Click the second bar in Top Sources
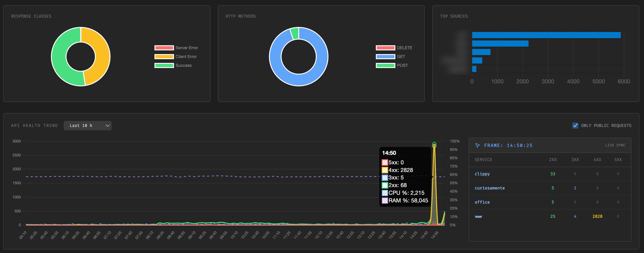Image resolution: width=644 pixels, height=253 pixels. [x=500, y=43]
